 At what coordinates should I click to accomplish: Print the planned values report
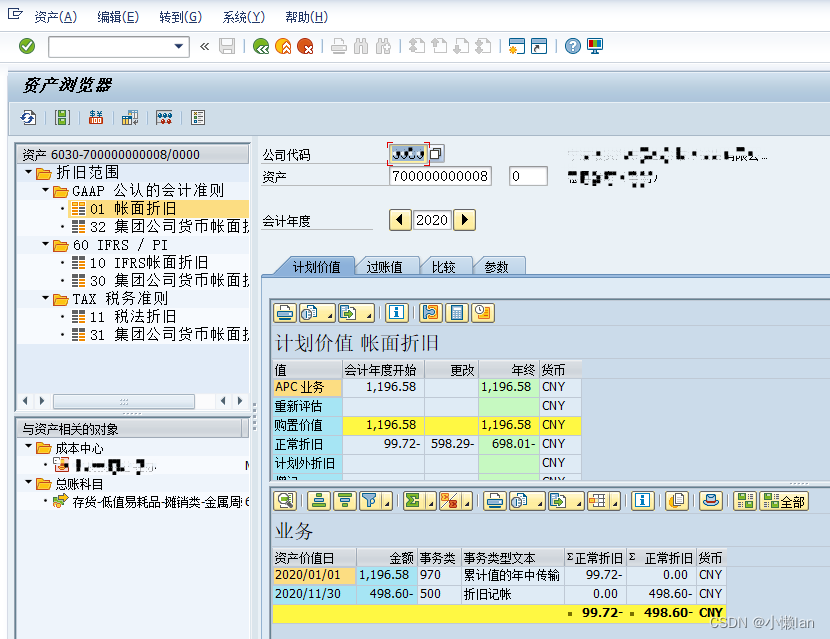[x=285, y=312]
